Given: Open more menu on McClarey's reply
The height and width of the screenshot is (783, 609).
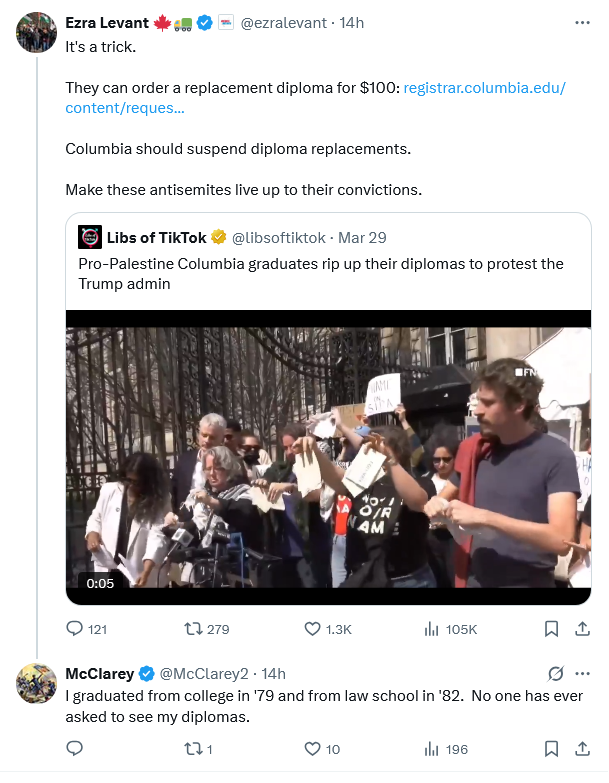Looking at the screenshot, I should 583,673.
